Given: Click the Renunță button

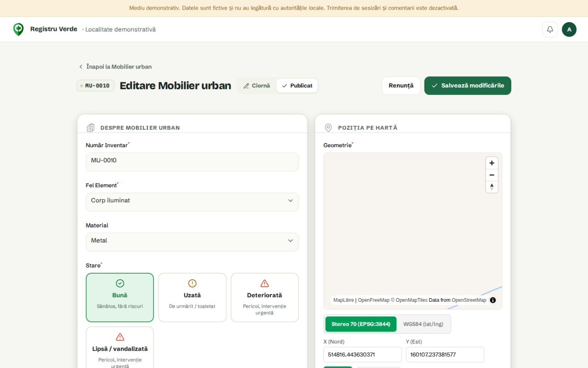Looking at the screenshot, I should 401,86.
